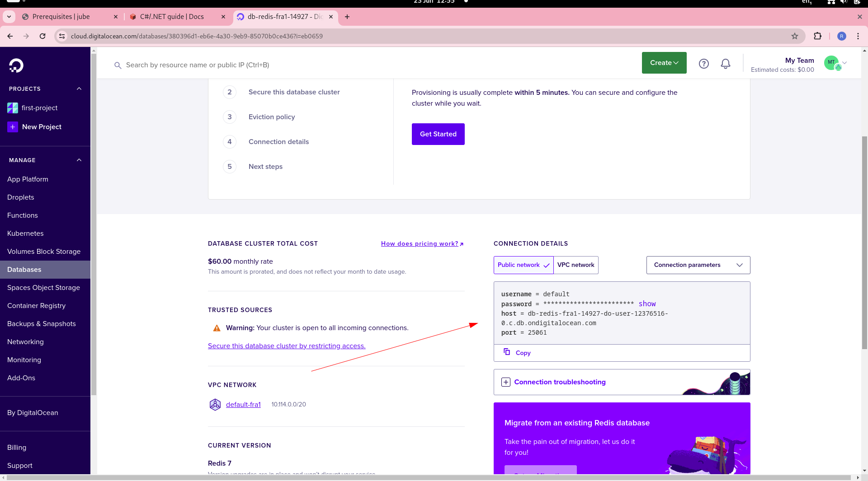This screenshot has width=868, height=481.
Task: Click the plus icon beside Connection troubleshooting
Action: coord(506,382)
